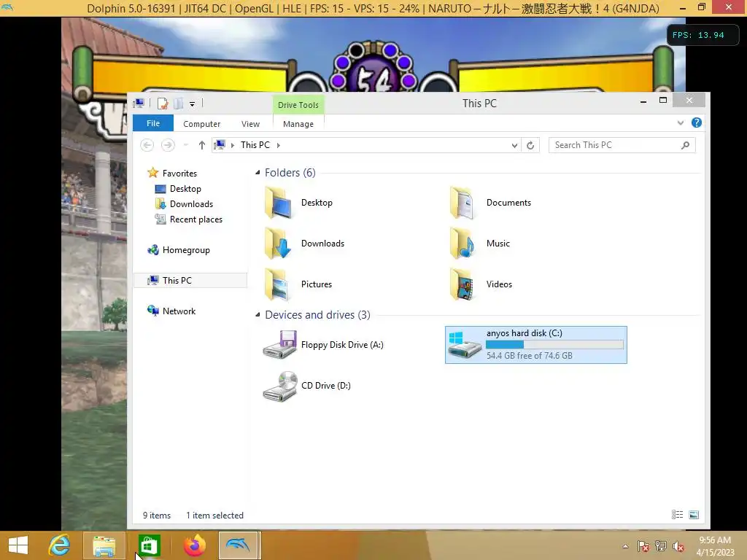The width and height of the screenshot is (747, 560).
Task: Open File Explorer taskbar button
Action: pyautogui.click(x=104, y=545)
